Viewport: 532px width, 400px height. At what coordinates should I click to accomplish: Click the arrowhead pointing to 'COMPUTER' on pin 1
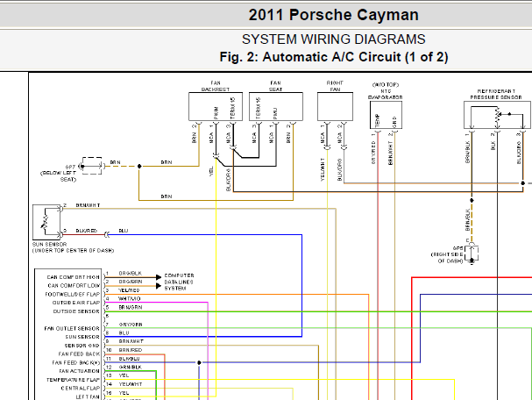159,277
